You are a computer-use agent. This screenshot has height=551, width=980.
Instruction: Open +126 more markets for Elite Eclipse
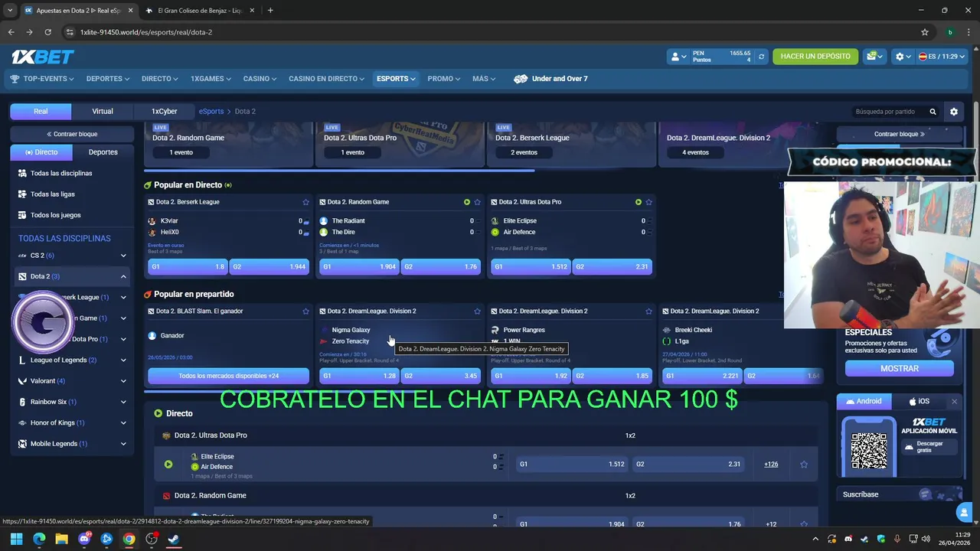[771, 464]
